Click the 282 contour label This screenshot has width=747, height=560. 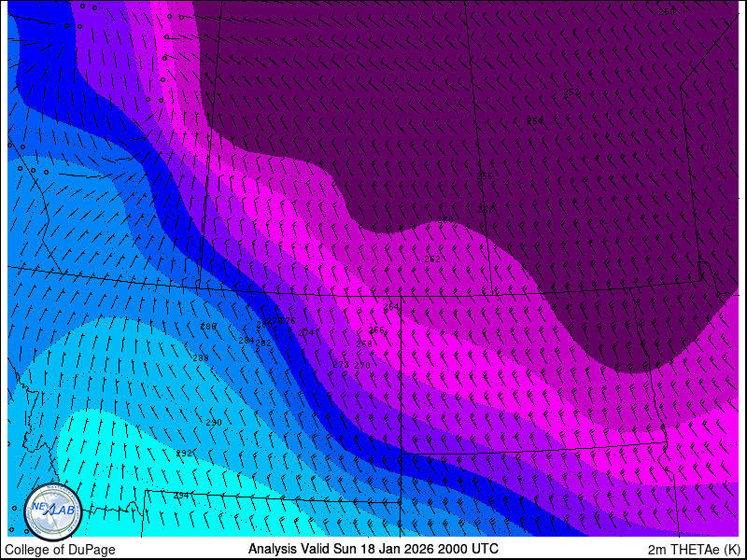pos(263,343)
